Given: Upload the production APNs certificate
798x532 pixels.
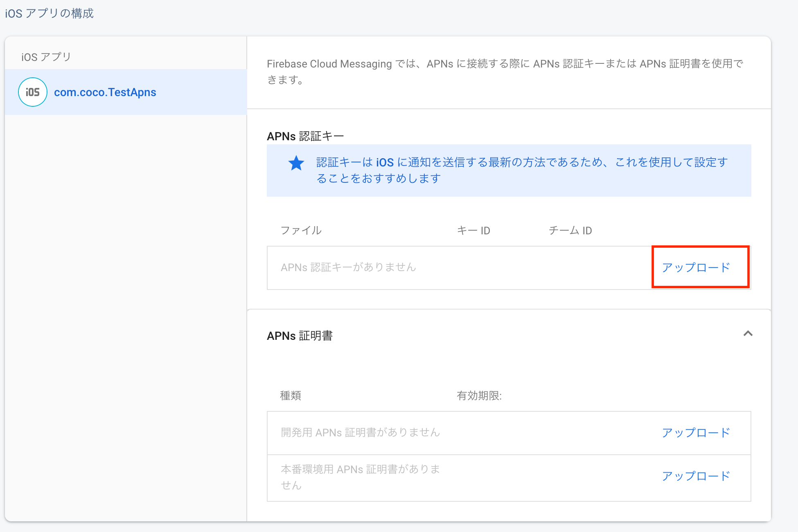Looking at the screenshot, I should pyautogui.click(x=696, y=476).
